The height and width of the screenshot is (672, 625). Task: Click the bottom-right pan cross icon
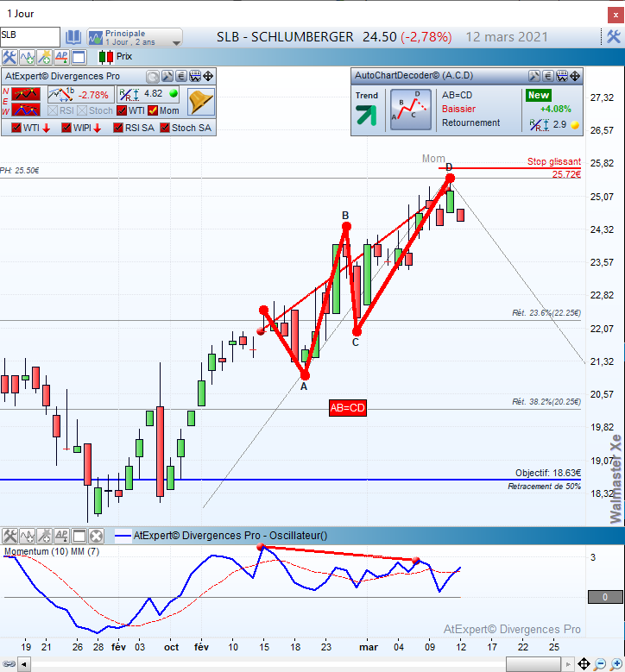584,664
